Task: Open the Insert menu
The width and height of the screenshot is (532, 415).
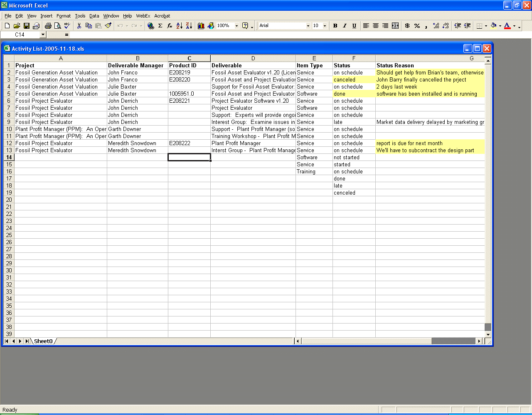Action: click(46, 16)
